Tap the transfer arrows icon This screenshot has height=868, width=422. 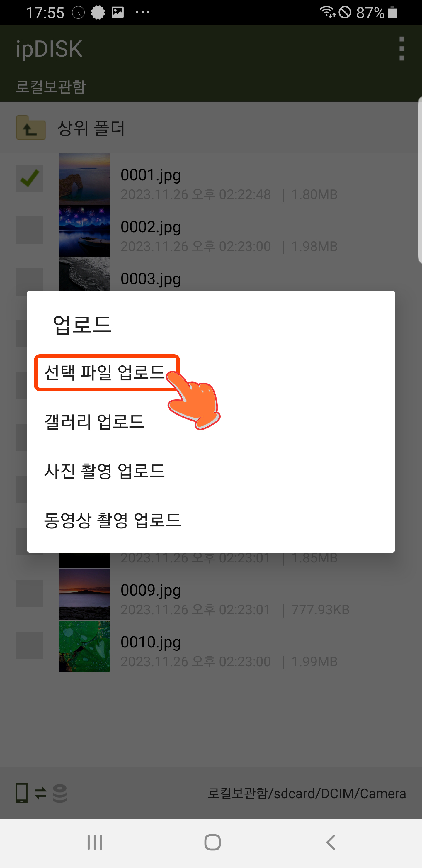41,793
